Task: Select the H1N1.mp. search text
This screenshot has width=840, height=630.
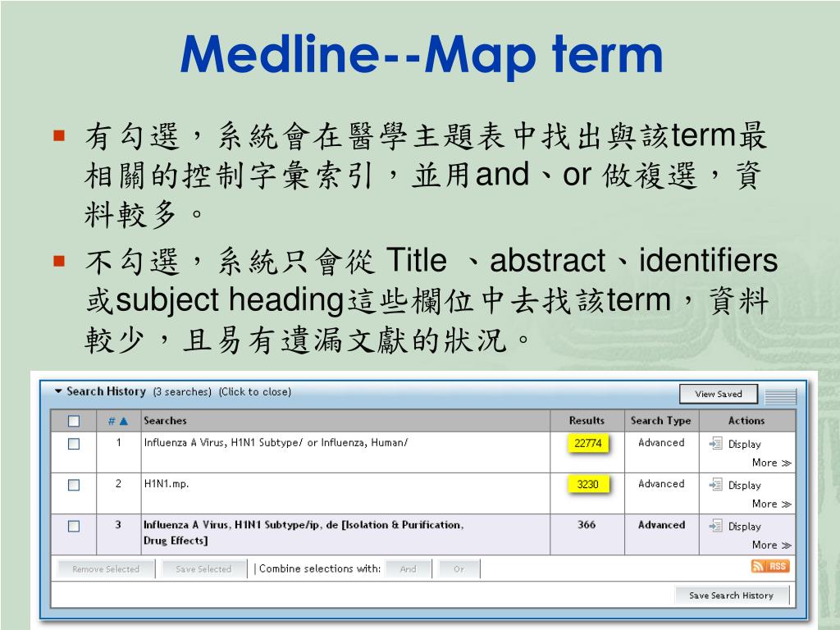Action: tap(167, 484)
